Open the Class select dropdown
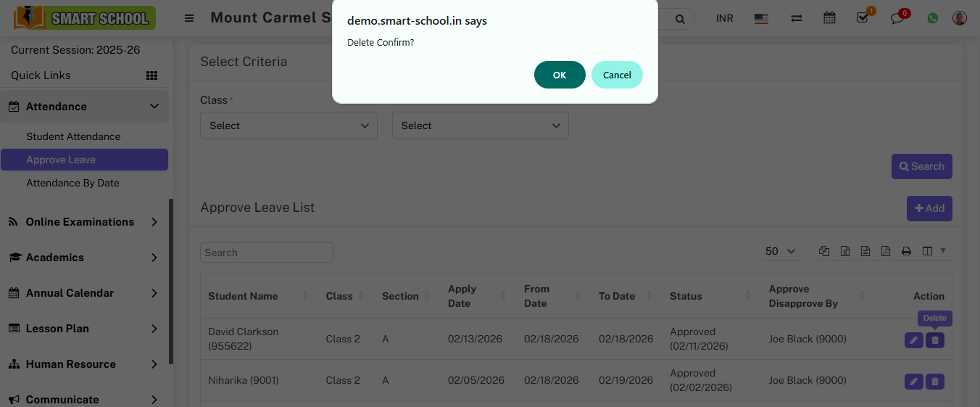 click(x=288, y=126)
